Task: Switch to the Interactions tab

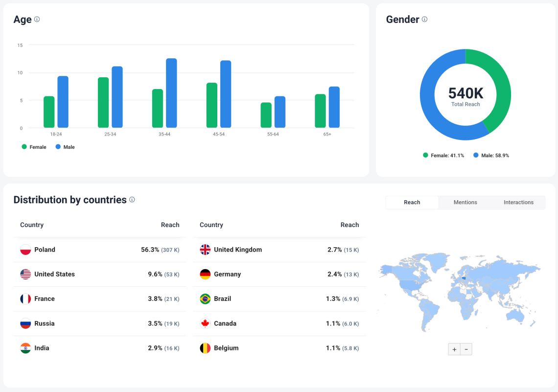Action: point(518,202)
